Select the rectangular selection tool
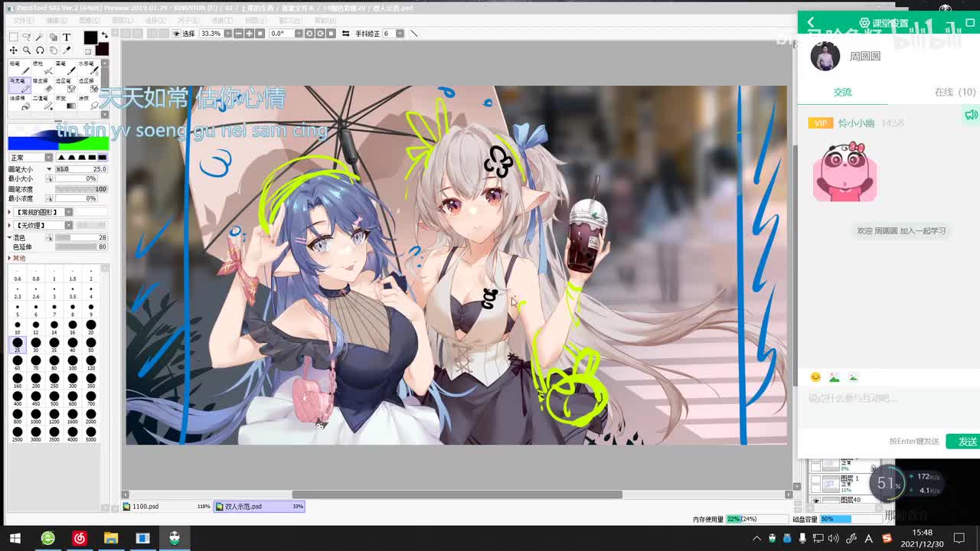This screenshot has height=551, width=980. (14, 37)
